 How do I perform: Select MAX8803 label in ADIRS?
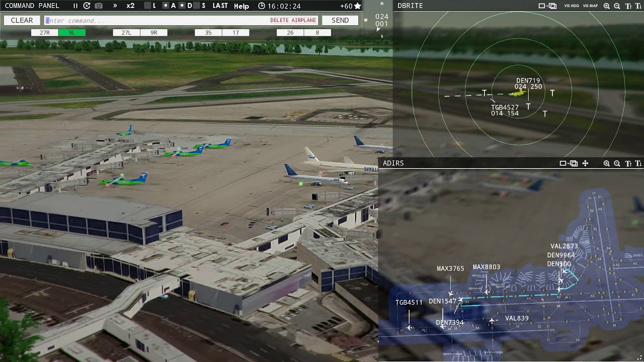point(487,267)
